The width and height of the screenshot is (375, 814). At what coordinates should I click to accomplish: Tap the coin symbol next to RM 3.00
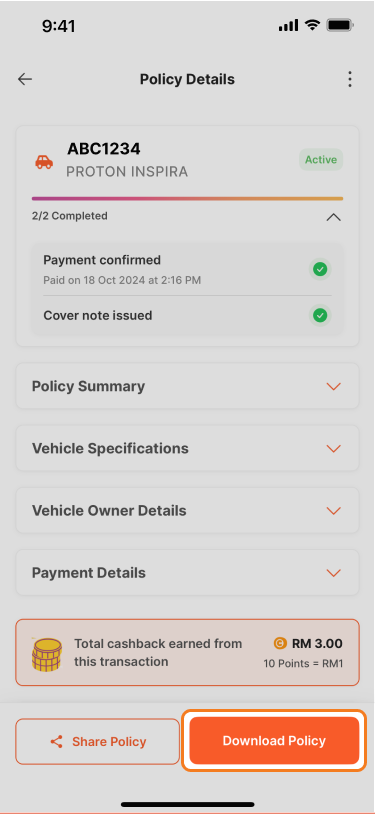pyautogui.click(x=280, y=644)
